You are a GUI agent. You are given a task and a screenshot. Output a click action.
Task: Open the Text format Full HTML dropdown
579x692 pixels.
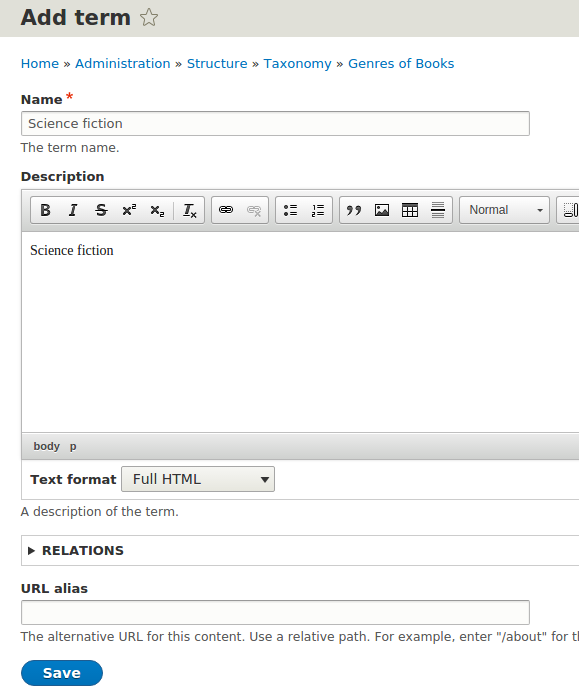pos(198,479)
